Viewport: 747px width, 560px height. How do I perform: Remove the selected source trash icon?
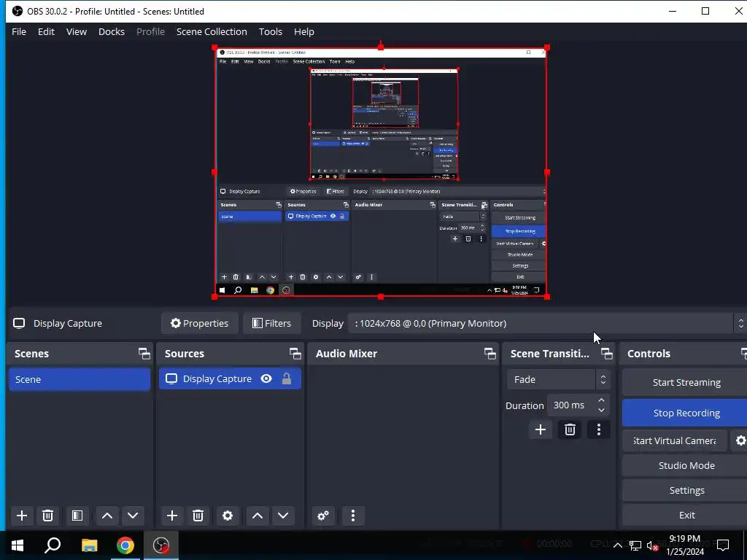click(198, 516)
